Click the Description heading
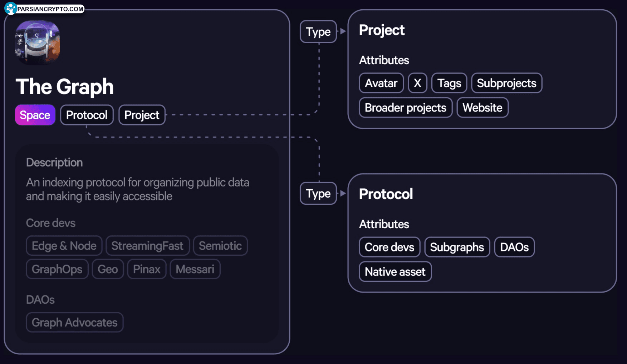The height and width of the screenshot is (364, 627). 54,163
